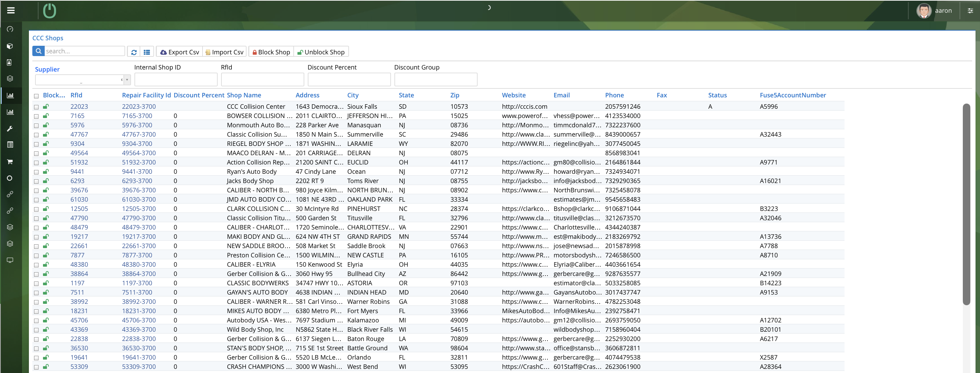Check the select-all header checkbox

tap(36, 96)
